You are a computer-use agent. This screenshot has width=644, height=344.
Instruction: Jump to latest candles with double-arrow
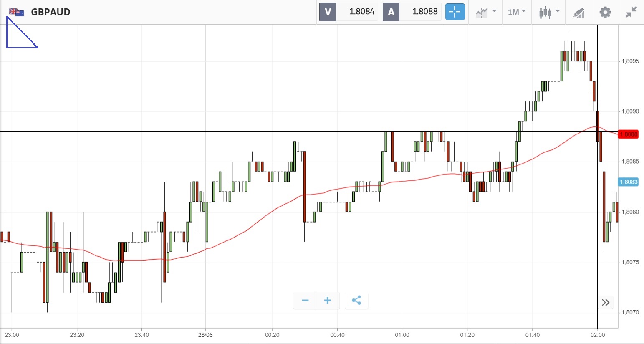tap(606, 303)
